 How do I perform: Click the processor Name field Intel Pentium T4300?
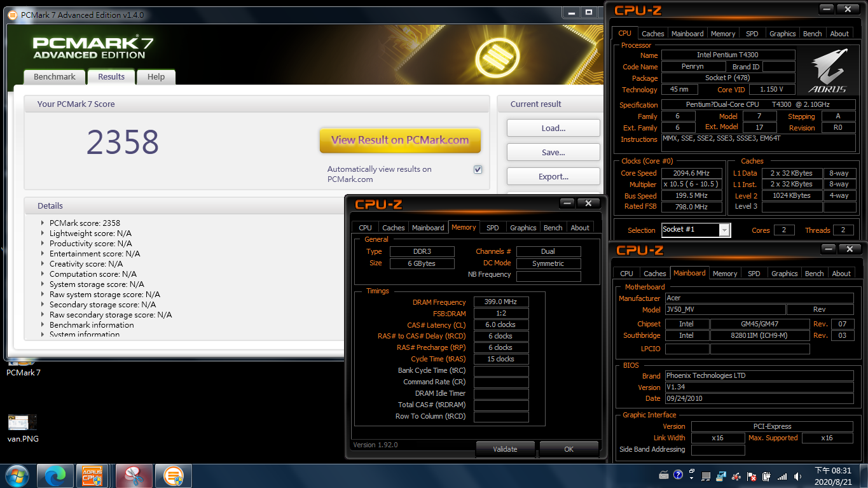[727, 55]
